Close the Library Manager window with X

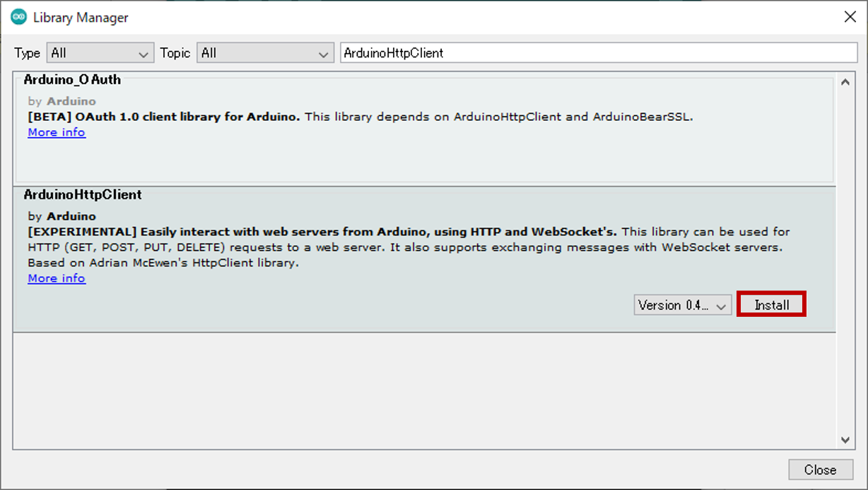pyautogui.click(x=850, y=18)
